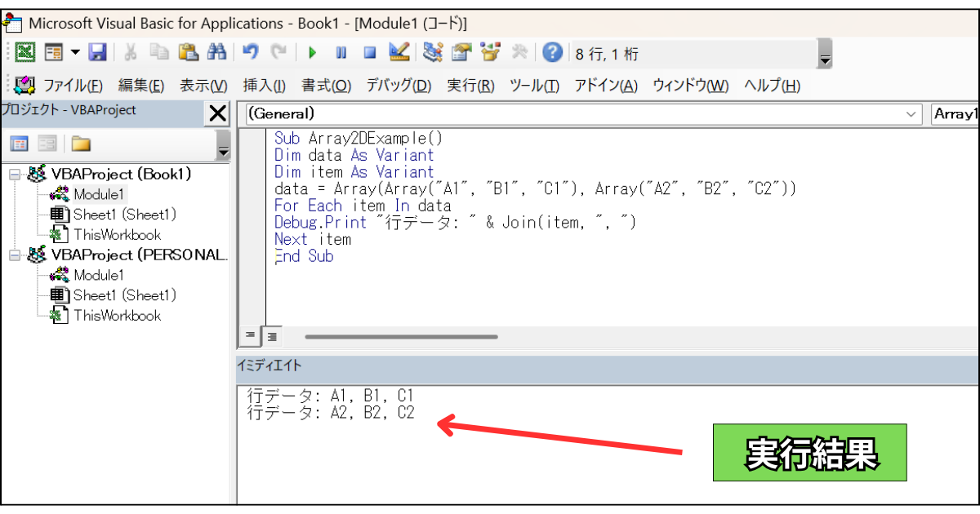Select VBAProject (Book1) in the tree

(x=121, y=174)
